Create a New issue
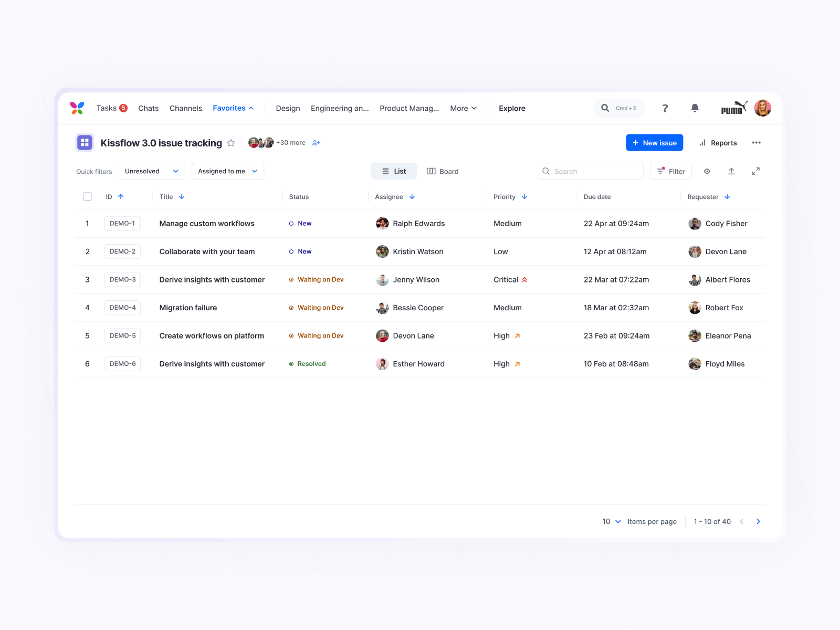The width and height of the screenshot is (840, 630). (655, 143)
